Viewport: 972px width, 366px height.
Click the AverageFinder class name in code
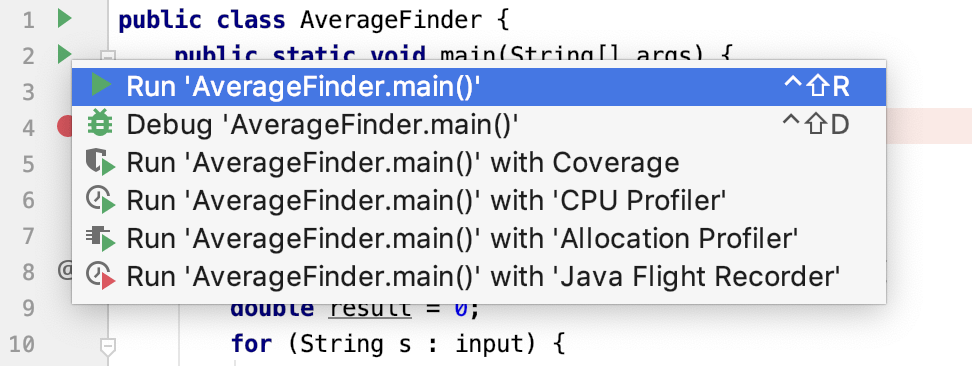(x=391, y=20)
